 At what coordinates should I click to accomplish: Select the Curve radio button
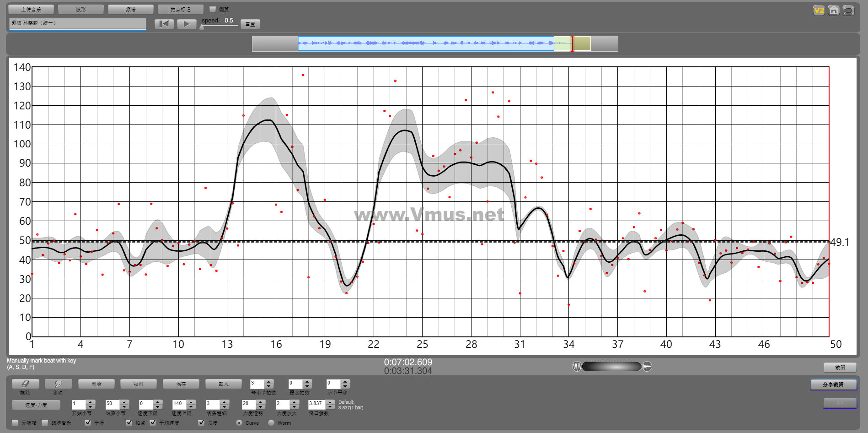click(239, 422)
